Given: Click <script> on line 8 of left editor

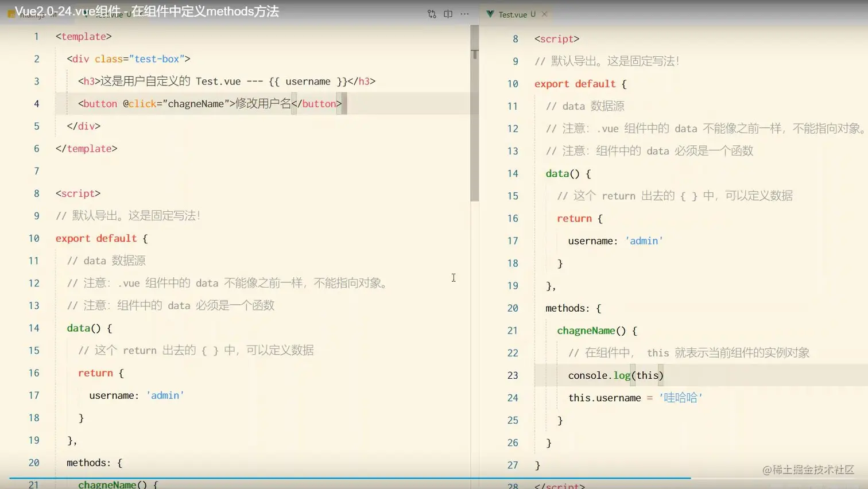Looking at the screenshot, I should (x=78, y=193).
